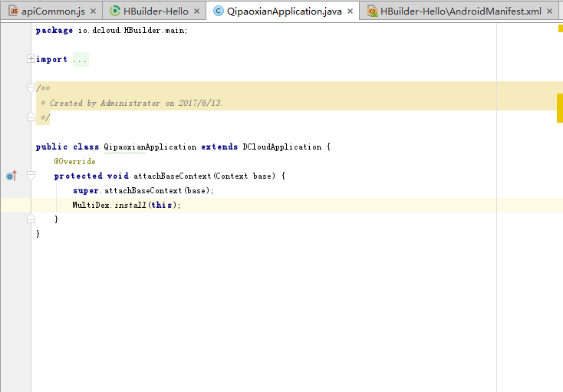Screen dimensions: 563x392
Task: Expand the collapsed import statements
Action: click(31, 59)
